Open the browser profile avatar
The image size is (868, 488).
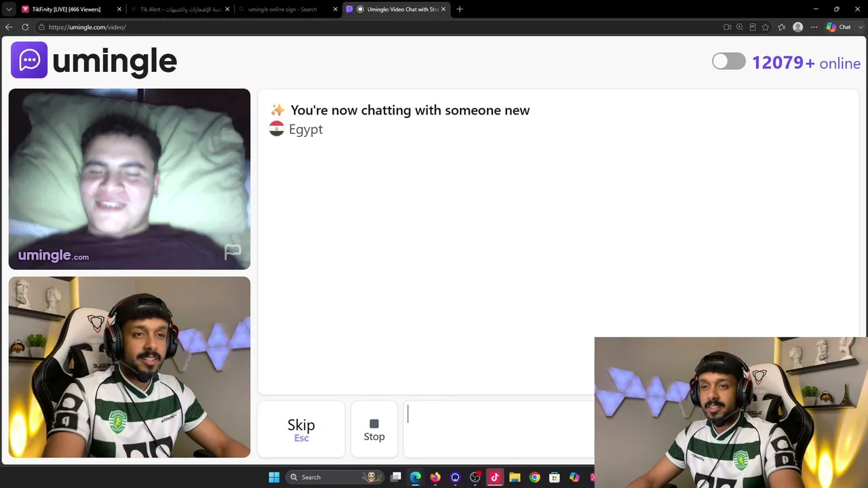pos(798,27)
